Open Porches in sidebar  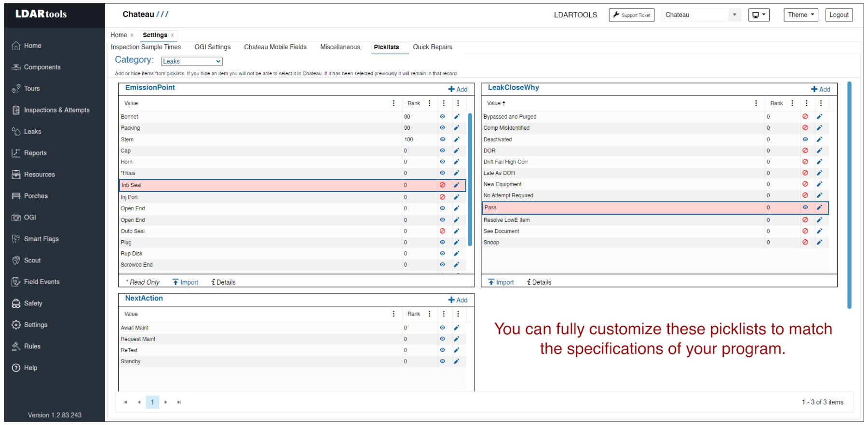pyautogui.click(x=30, y=196)
